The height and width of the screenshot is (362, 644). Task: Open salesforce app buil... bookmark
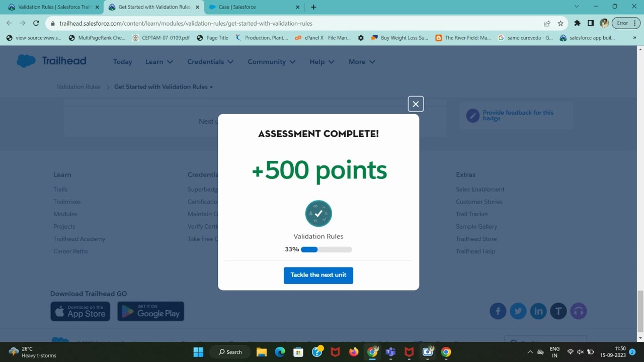[587, 38]
